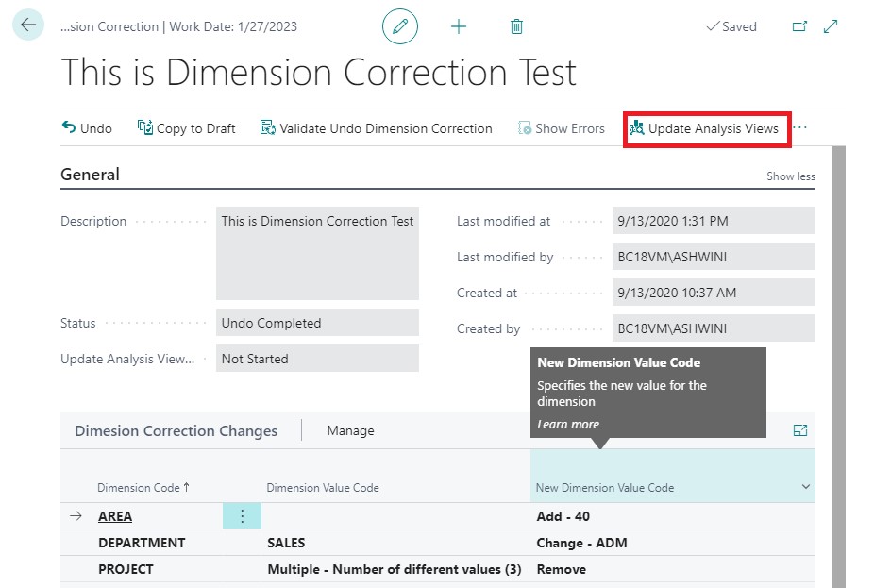
Task: Click the expand to full screen icon
Action: (x=831, y=26)
